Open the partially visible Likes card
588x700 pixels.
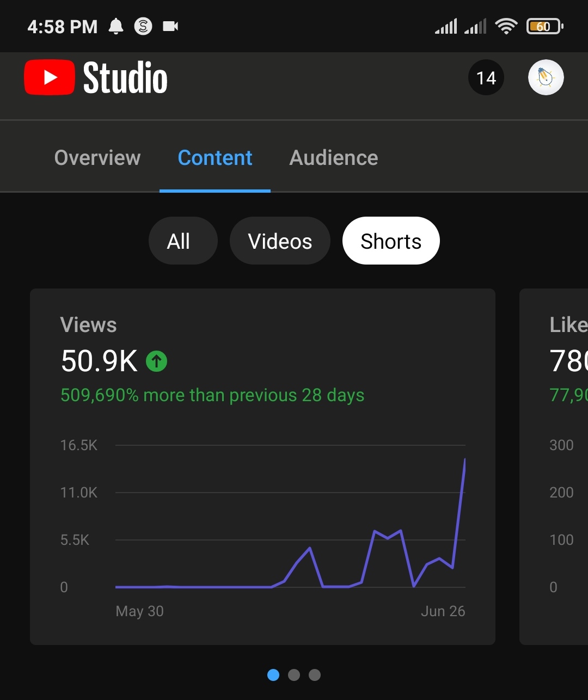coord(554,466)
